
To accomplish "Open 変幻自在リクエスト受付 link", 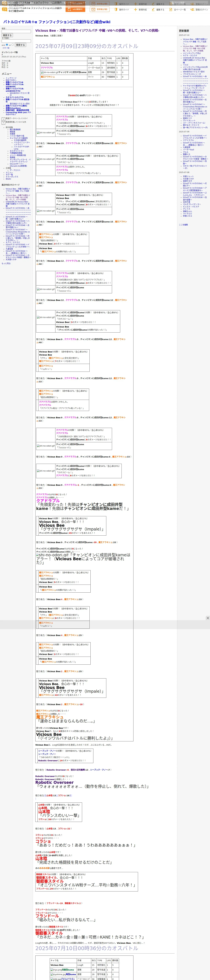I will pos(19,104).
